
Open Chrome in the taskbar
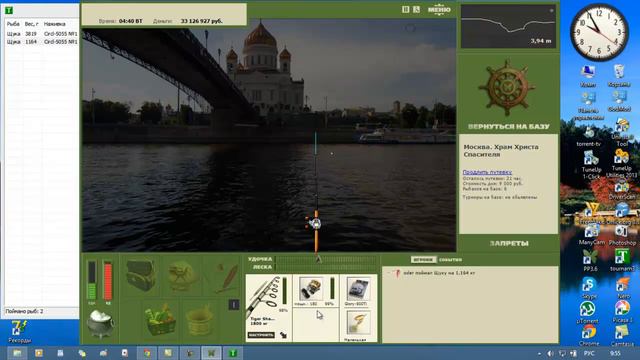(147, 353)
